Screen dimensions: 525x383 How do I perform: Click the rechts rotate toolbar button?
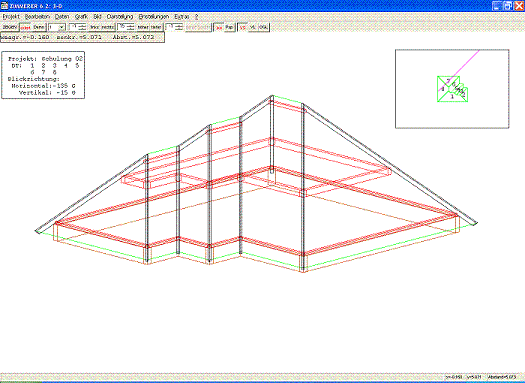(x=107, y=27)
